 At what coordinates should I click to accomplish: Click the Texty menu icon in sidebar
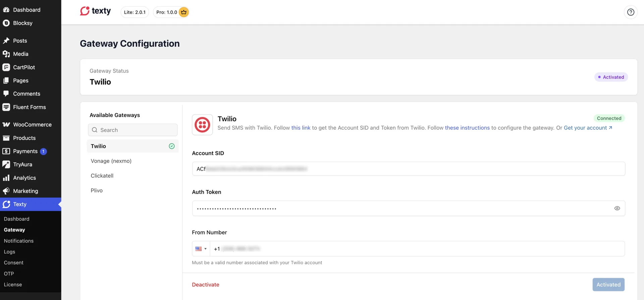(6, 204)
